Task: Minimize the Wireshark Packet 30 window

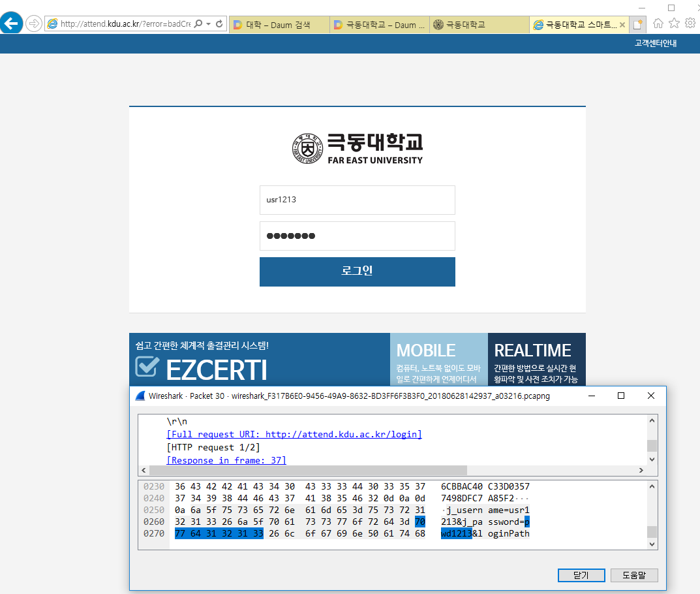Action: [592, 396]
